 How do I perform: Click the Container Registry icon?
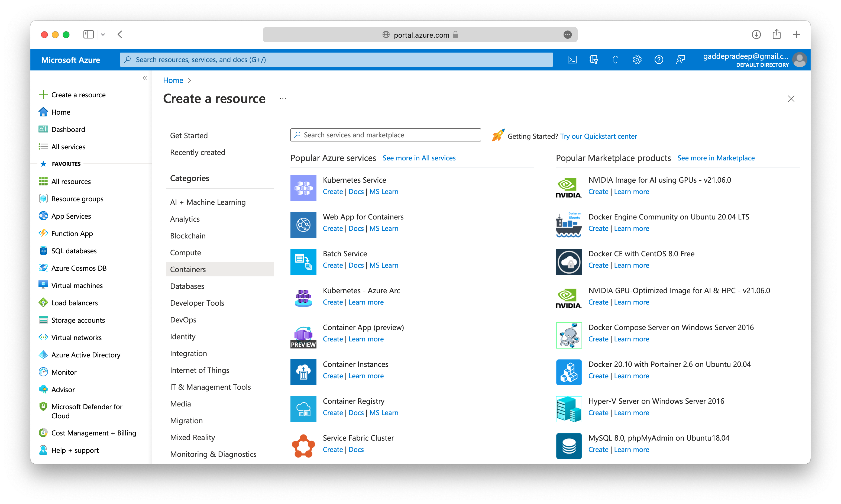pos(303,409)
